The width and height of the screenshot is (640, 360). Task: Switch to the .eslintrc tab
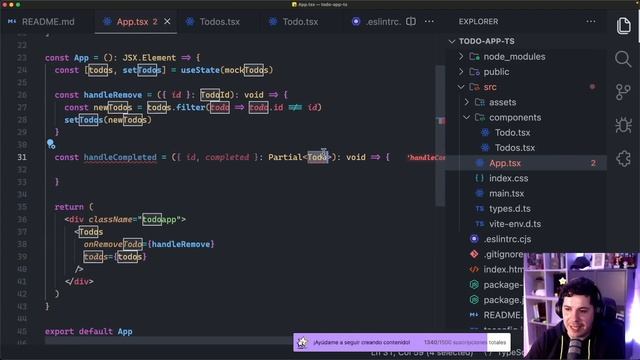coord(376,22)
